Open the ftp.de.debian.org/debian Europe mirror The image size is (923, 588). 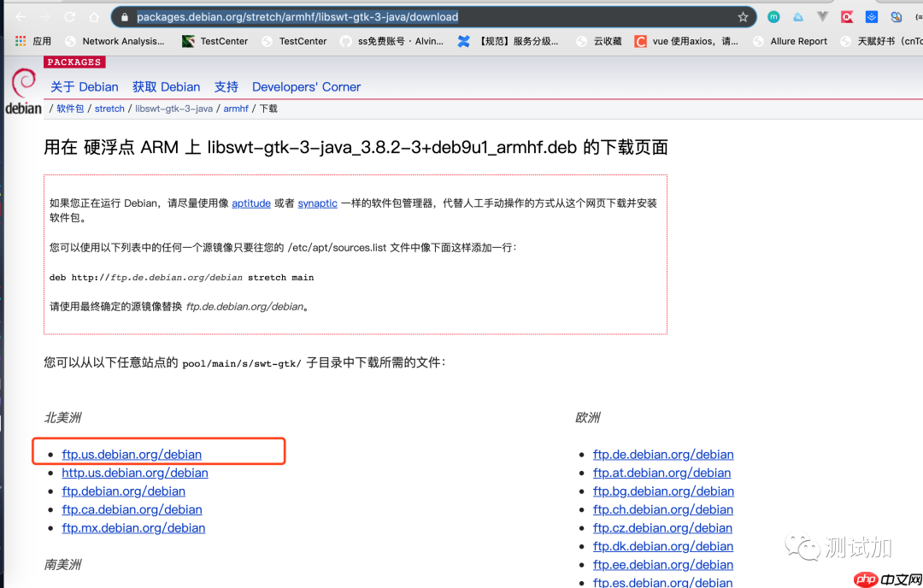click(663, 454)
